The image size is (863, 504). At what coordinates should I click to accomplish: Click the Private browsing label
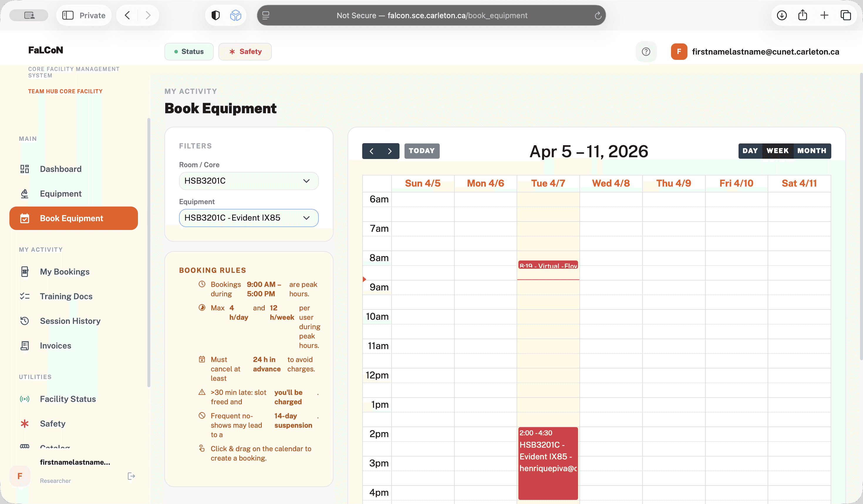click(x=92, y=15)
